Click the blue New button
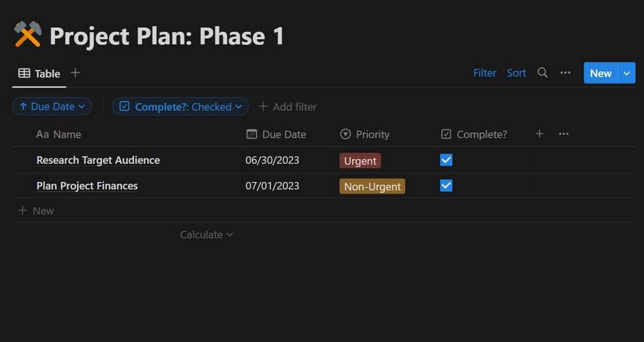This screenshot has height=342, width=644. click(x=600, y=73)
